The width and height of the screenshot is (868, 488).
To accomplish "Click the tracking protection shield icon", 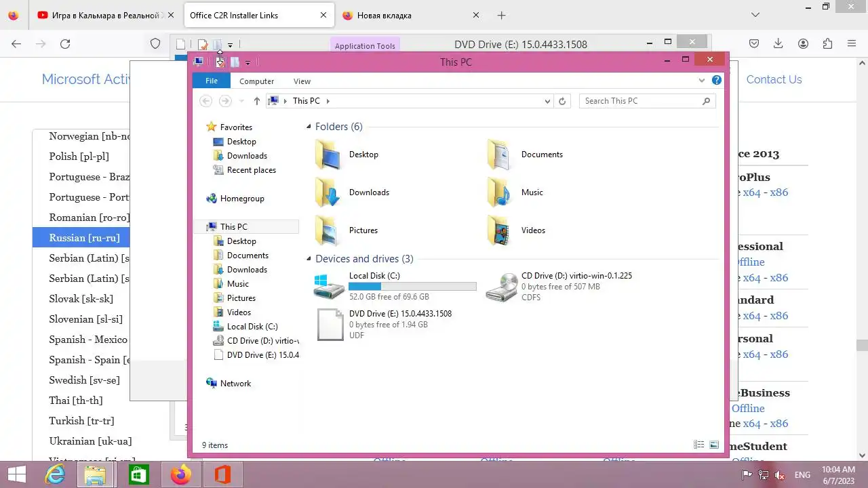I will point(155,44).
